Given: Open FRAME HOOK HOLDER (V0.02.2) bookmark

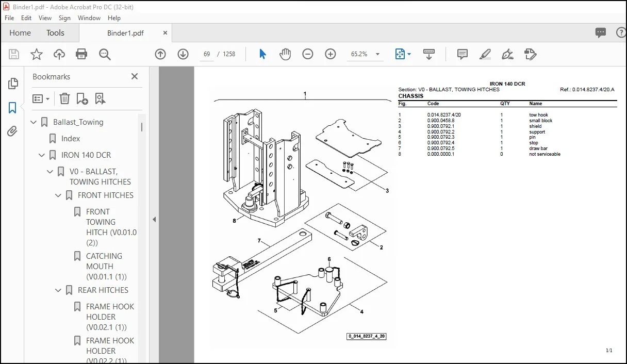Looking at the screenshot, I should pyautogui.click(x=110, y=351).
